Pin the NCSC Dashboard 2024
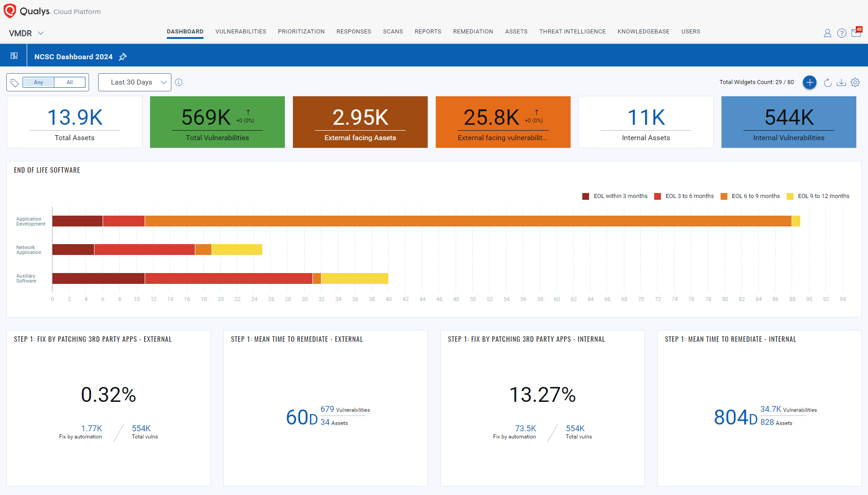Image resolution: width=868 pixels, height=495 pixels. (x=123, y=57)
